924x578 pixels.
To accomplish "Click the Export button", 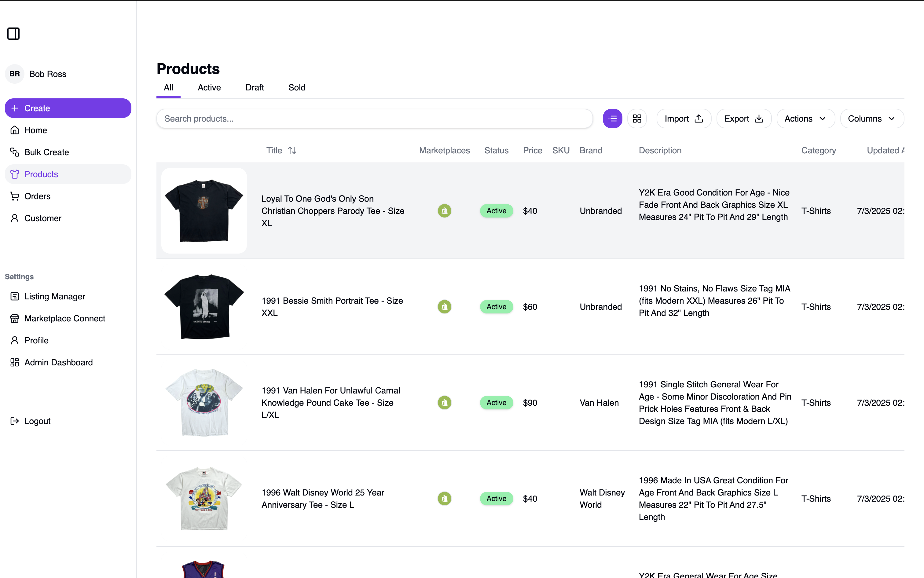I will pyautogui.click(x=744, y=119).
